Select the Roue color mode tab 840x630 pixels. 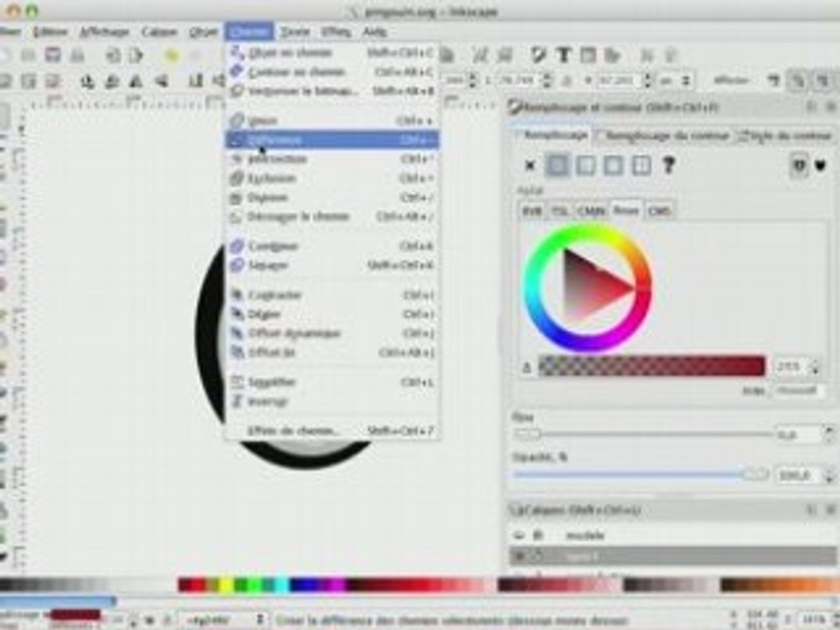pyautogui.click(x=626, y=211)
